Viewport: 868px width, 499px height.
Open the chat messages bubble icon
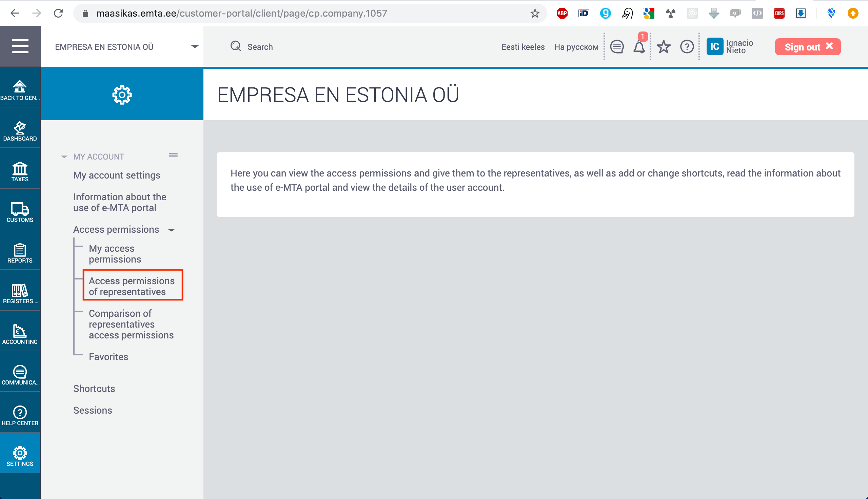(x=617, y=47)
